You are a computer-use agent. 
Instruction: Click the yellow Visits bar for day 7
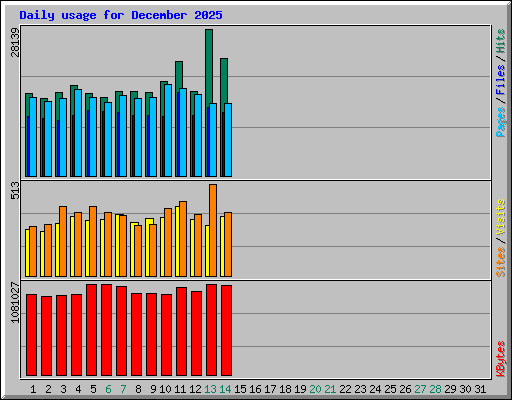[x=117, y=245]
